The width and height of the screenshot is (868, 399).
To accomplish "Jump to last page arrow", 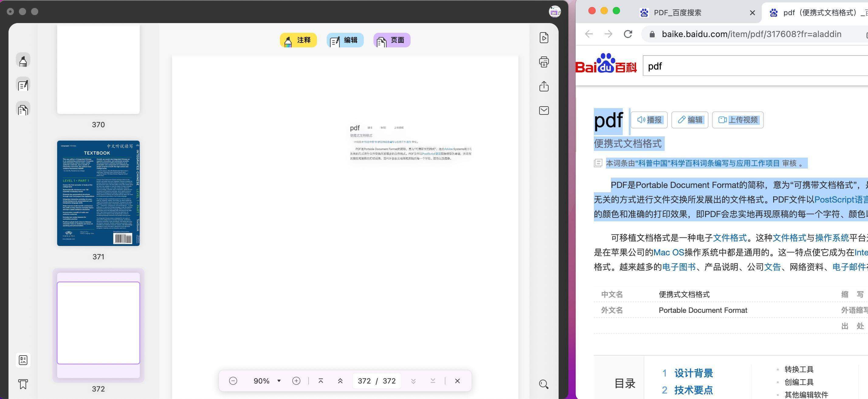I will tap(433, 381).
